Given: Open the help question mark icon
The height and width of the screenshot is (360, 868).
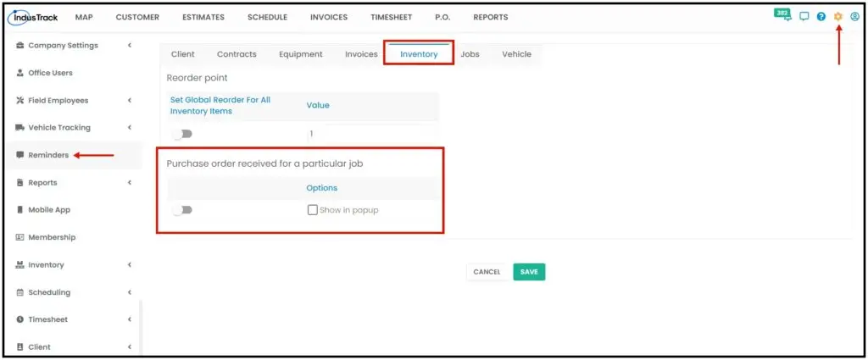Looking at the screenshot, I should [x=821, y=17].
